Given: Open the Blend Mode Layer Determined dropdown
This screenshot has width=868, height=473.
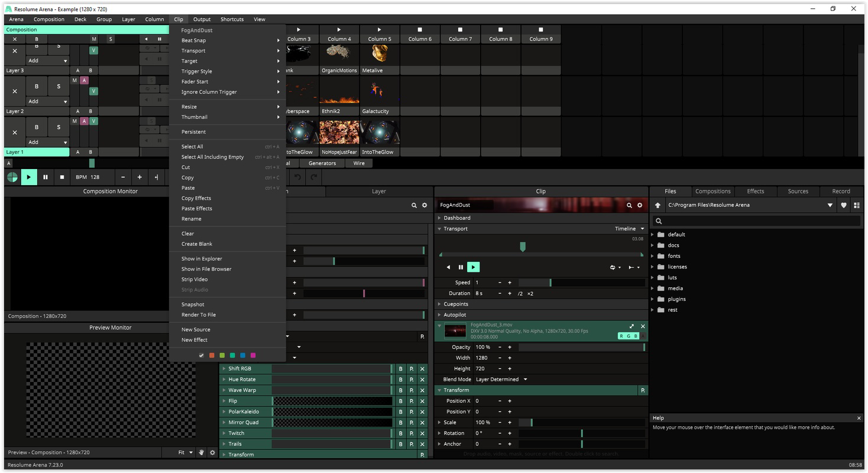Looking at the screenshot, I should [501, 380].
